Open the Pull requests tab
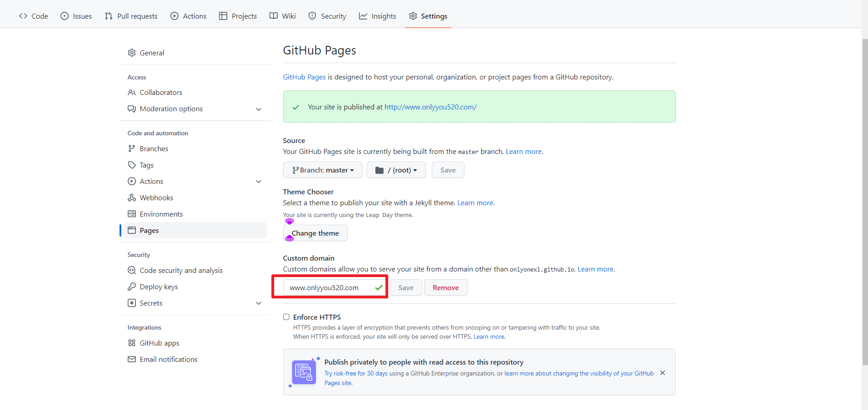This screenshot has height=410, width=868. [x=131, y=16]
